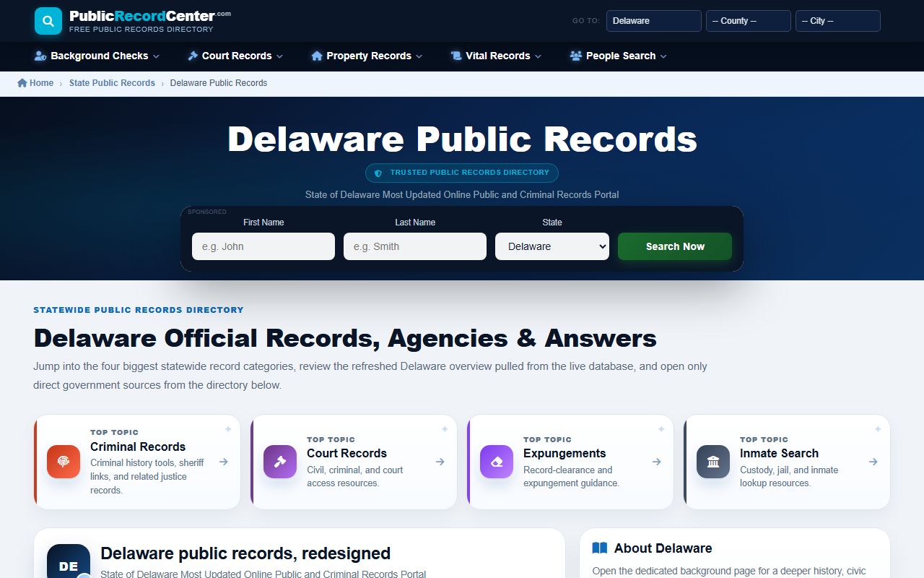
Task: Click the Court Records gavel icon in navbar
Action: click(193, 56)
